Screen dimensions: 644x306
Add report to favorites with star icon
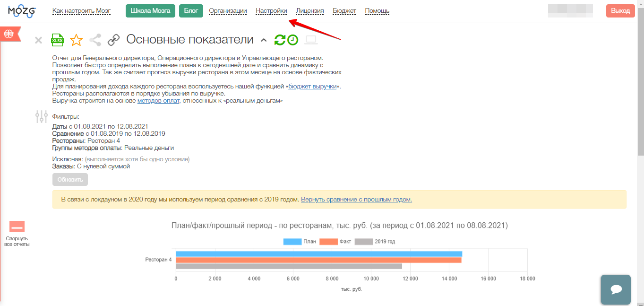click(76, 40)
